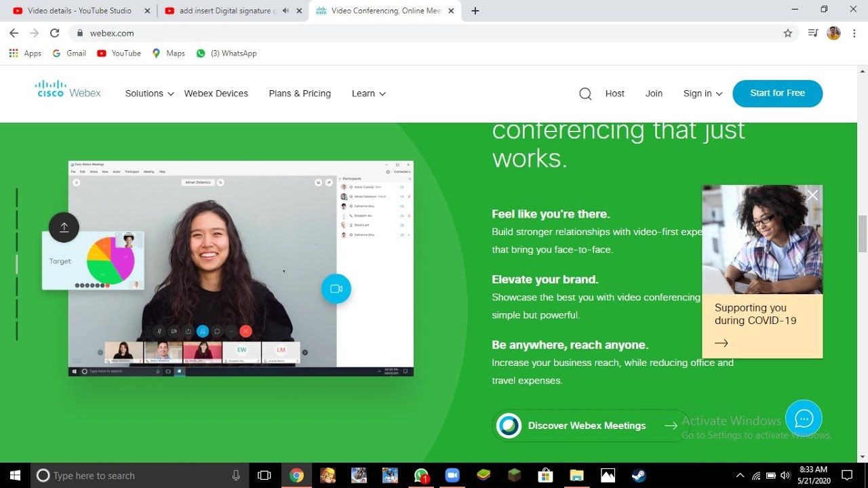Bookmark this page with star icon
The image size is (868, 488).
point(788,33)
